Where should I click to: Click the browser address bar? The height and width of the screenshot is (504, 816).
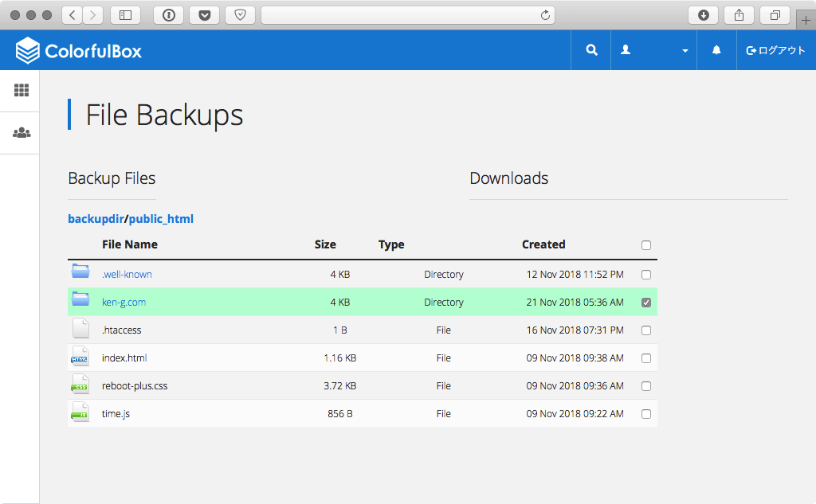[401, 15]
